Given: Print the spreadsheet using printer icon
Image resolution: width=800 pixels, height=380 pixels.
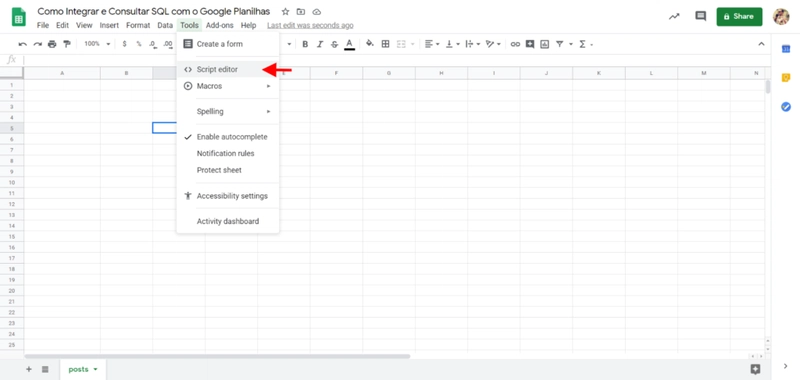Looking at the screenshot, I should point(52,44).
